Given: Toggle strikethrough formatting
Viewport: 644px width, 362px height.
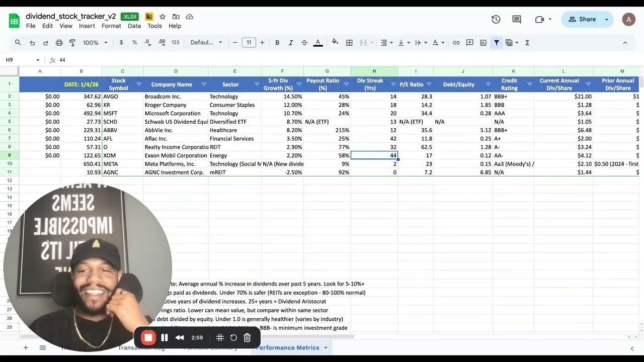Looking at the screenshot, I should click(x=304, y=43).
